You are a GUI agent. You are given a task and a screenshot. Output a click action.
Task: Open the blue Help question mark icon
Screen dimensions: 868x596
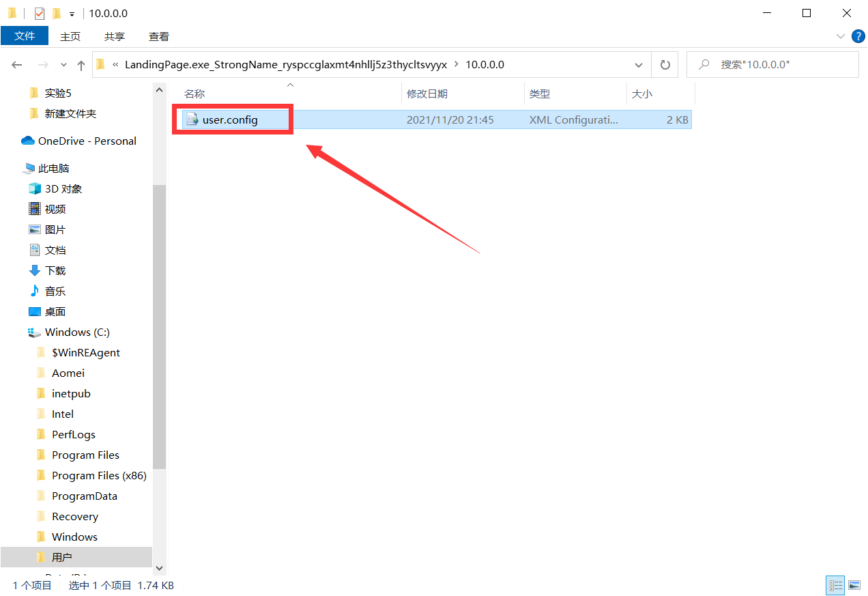pos(857,36)
